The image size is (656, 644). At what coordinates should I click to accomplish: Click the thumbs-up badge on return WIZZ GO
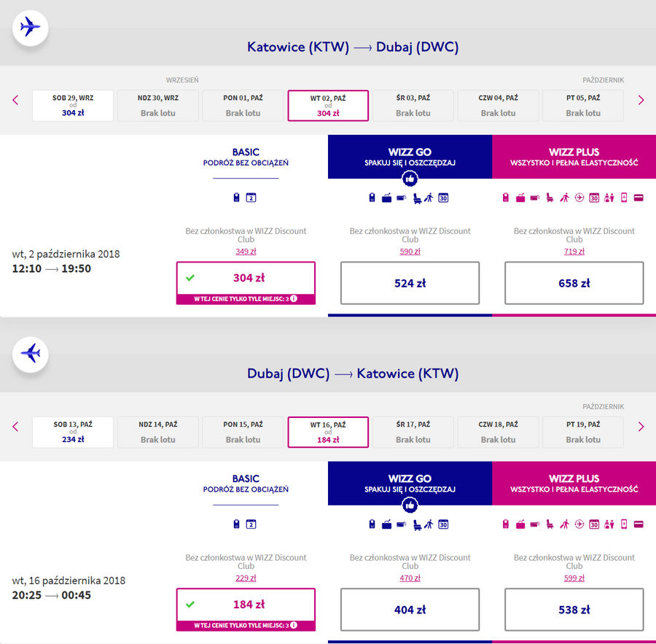(x=410, y=505)
